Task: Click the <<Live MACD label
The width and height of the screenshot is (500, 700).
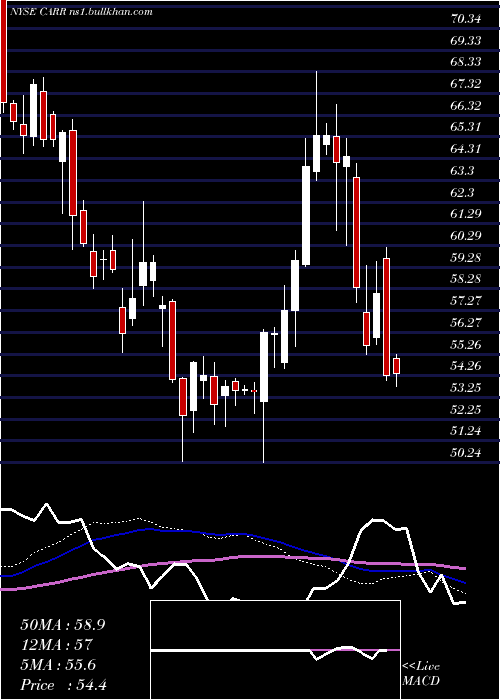Action: coord(421,674)
